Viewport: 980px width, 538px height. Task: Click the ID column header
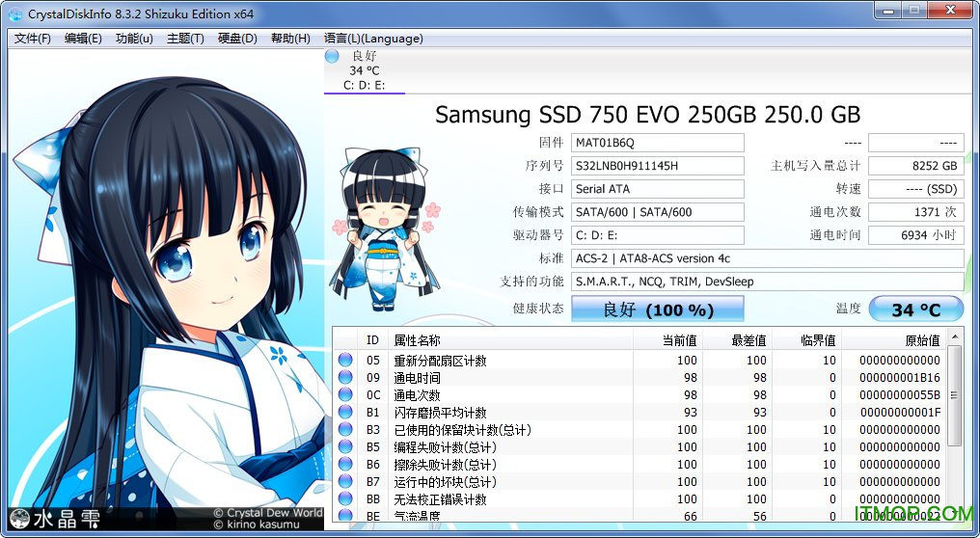tap(372, 340)
